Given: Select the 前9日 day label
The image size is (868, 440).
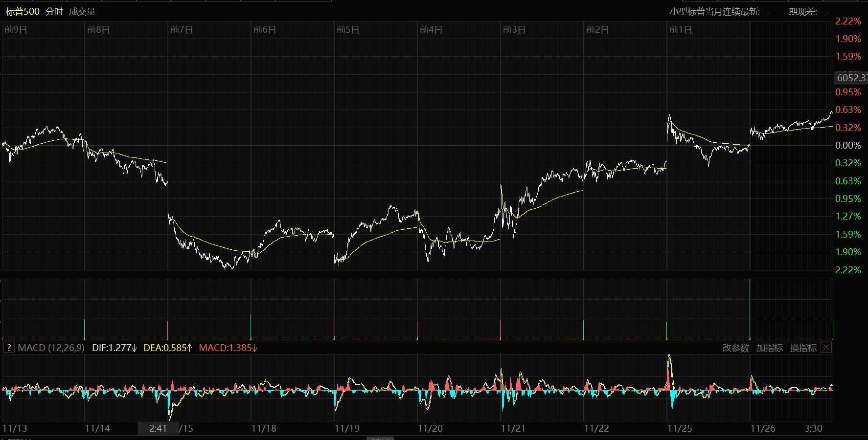Looking at the screenshot, I should click(16, 30).
